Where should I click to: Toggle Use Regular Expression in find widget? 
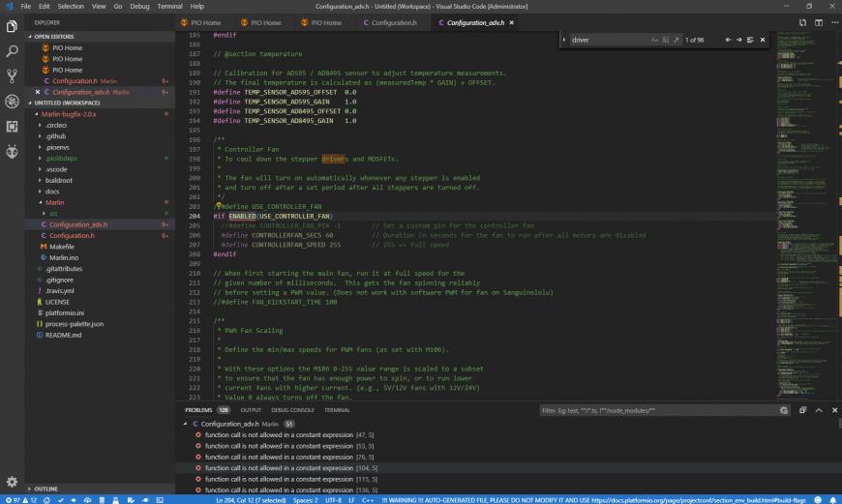pos(677,40)
